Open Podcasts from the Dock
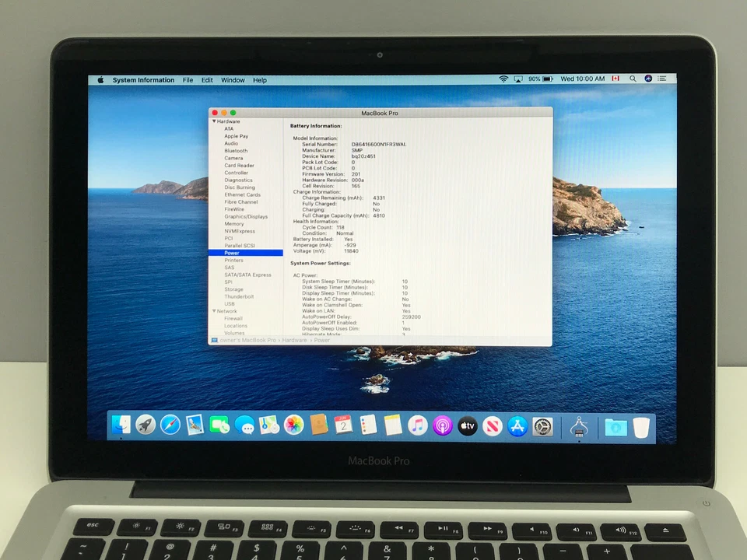 coord(443,425)
